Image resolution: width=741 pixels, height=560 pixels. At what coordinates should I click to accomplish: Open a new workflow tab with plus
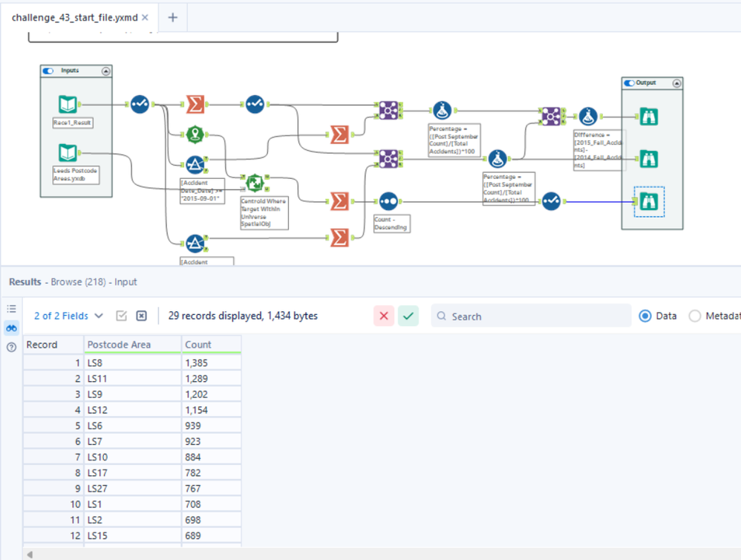173,18
